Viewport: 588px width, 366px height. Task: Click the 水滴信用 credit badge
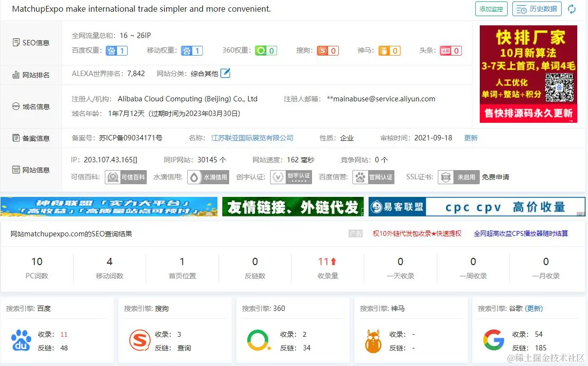point(208,177)
